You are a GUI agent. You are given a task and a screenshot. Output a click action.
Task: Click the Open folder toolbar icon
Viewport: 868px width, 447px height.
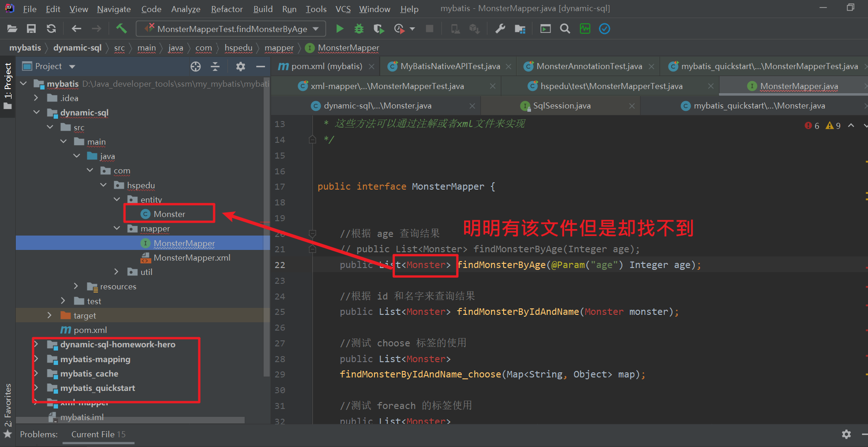click(12, 29)
